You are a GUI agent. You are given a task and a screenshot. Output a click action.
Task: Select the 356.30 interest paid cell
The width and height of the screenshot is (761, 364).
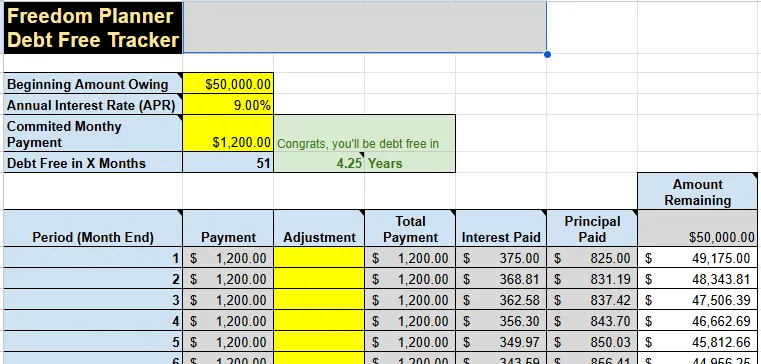pyautogui.click(x=501, y=320)
